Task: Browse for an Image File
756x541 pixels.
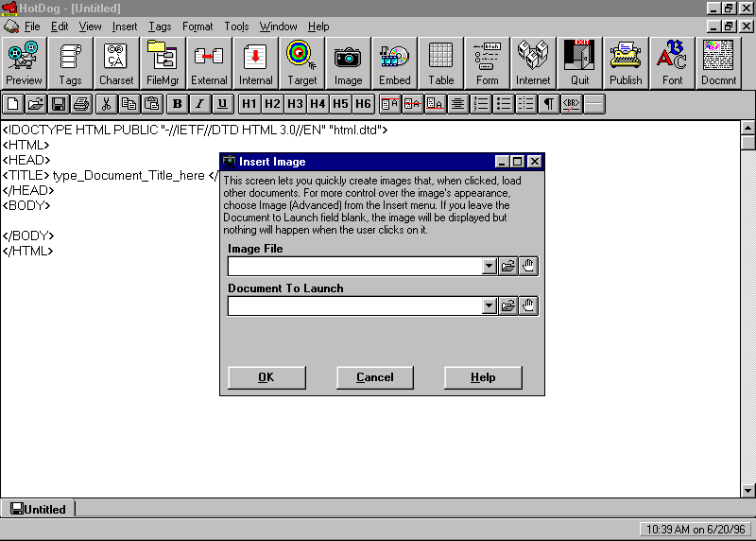Action: pyautogui.click(x=508, y=266)
